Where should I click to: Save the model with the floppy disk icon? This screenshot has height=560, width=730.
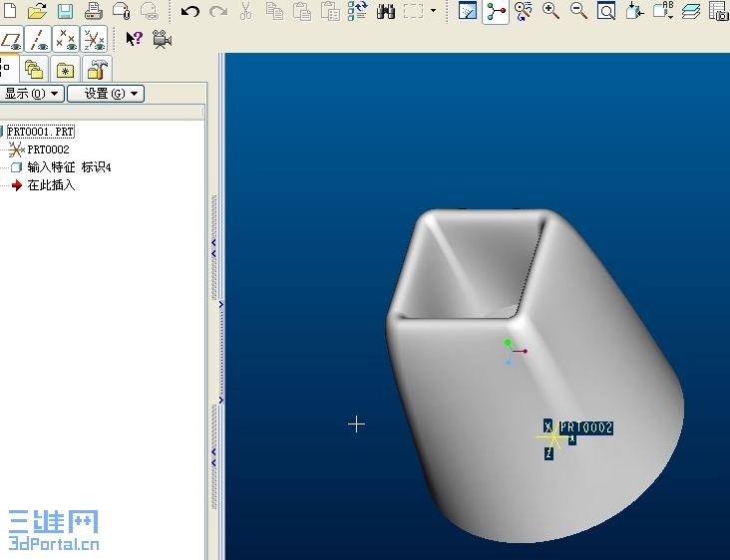click(65, 11)
